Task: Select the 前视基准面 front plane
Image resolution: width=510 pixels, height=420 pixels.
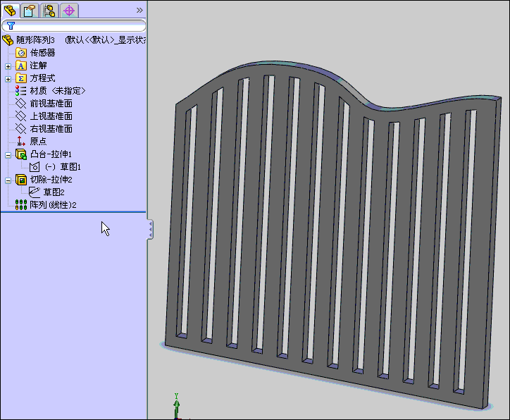Action: pos(51,104)
